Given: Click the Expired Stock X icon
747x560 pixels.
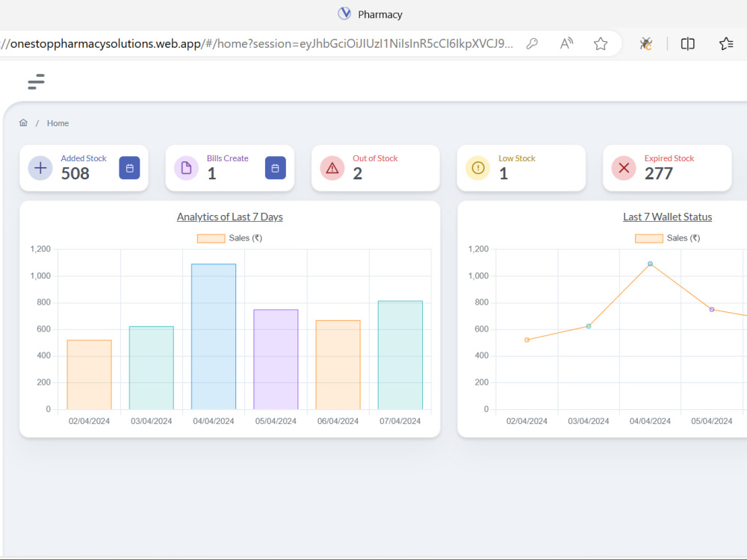Looking at the screenshot, I should tap(624, 168).
